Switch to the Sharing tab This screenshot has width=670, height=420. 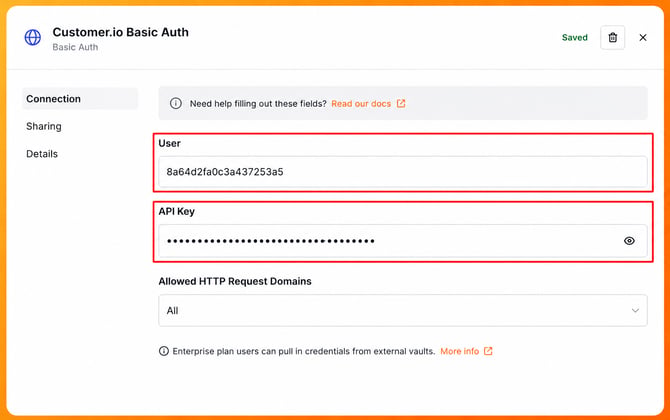point(44,126)
